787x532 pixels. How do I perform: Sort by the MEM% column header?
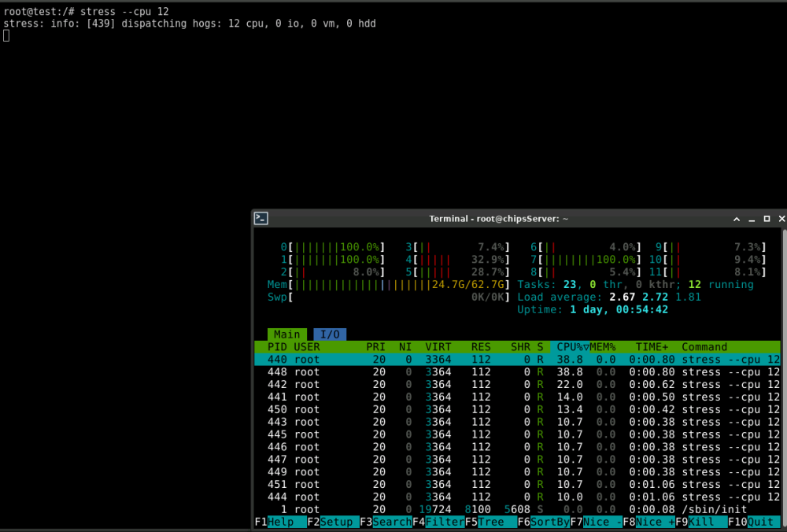(603, 347)
